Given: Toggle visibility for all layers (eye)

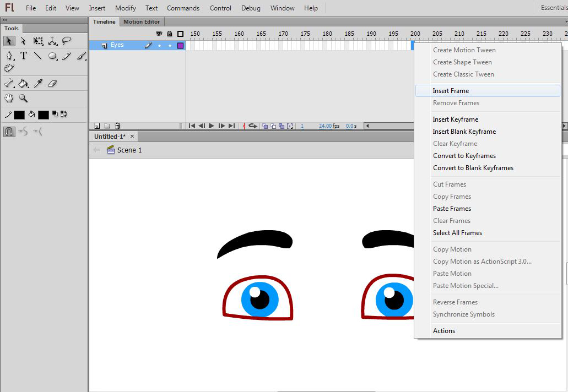Looking at the screenshot, I should [x=159, y=34].
